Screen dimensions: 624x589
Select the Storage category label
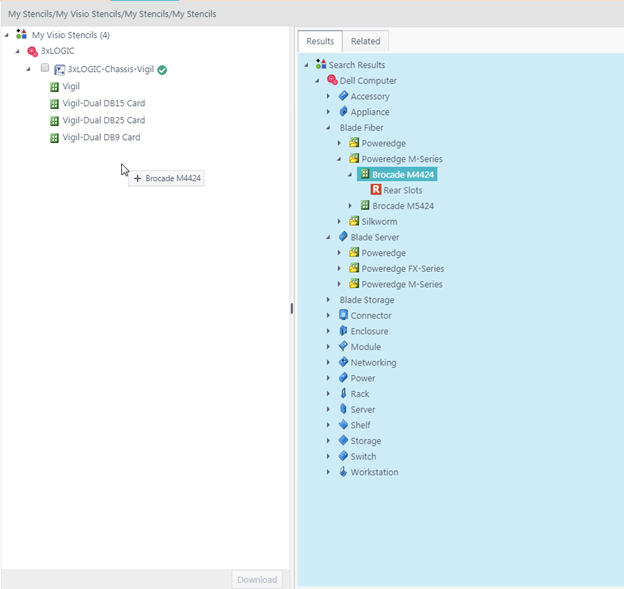click(x=366, y=441)
